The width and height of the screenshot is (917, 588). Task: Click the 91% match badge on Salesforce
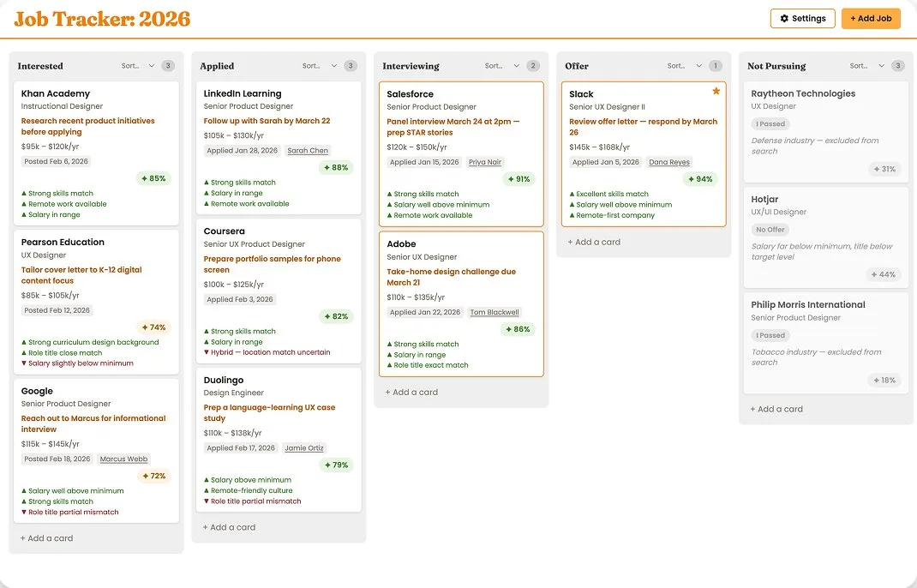click(x=518, y=179)
